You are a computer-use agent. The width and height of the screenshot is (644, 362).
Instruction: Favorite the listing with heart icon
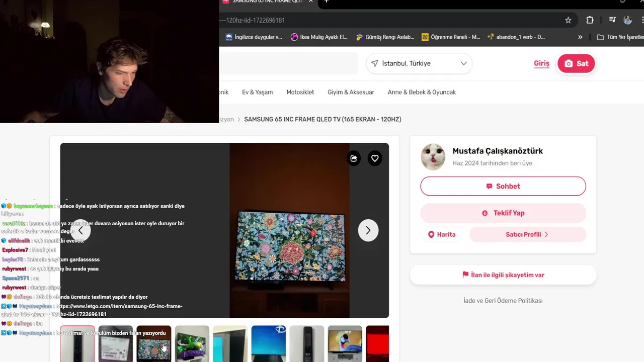375,158
